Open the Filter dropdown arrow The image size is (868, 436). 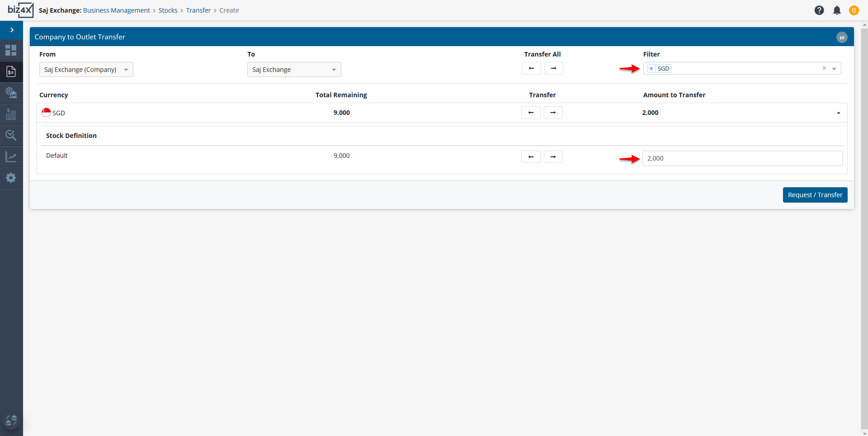click(x=834, y=69)
